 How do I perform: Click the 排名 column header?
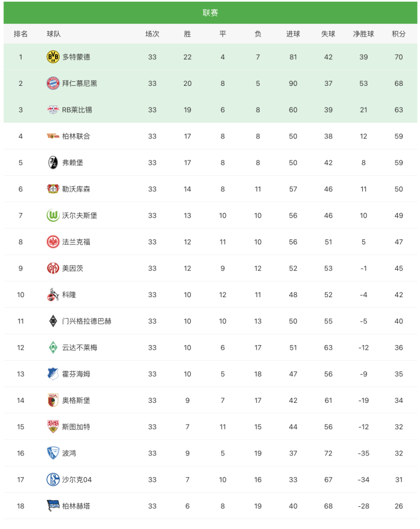[20, 34]
